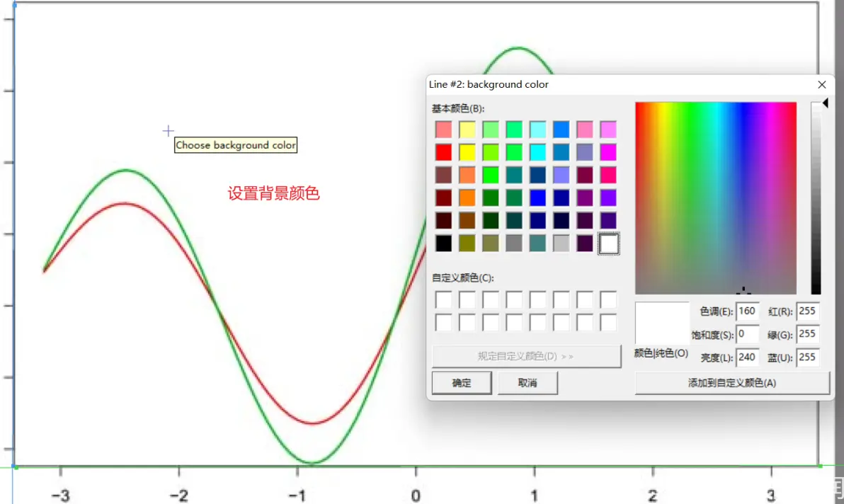Click the black luminance slider arrow

(825, 102)
